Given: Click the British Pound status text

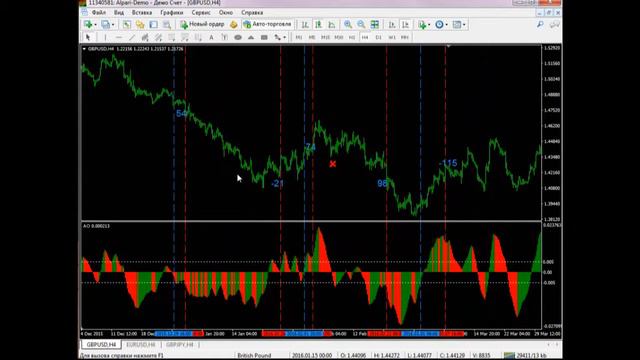Looking at the screenshot, I should tap(254, 356).
